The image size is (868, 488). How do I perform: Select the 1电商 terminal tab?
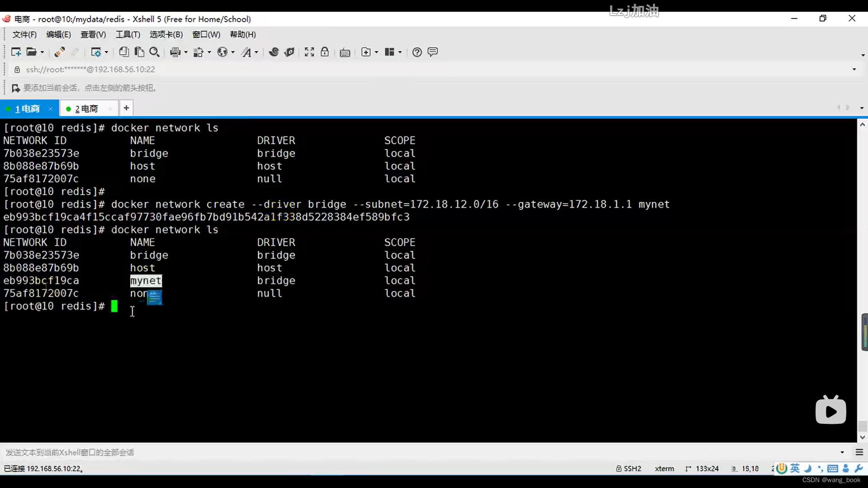coord(28,108)
